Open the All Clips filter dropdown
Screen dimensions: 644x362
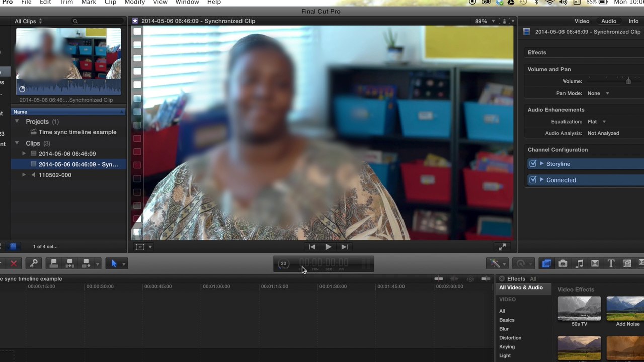[28, 21]
